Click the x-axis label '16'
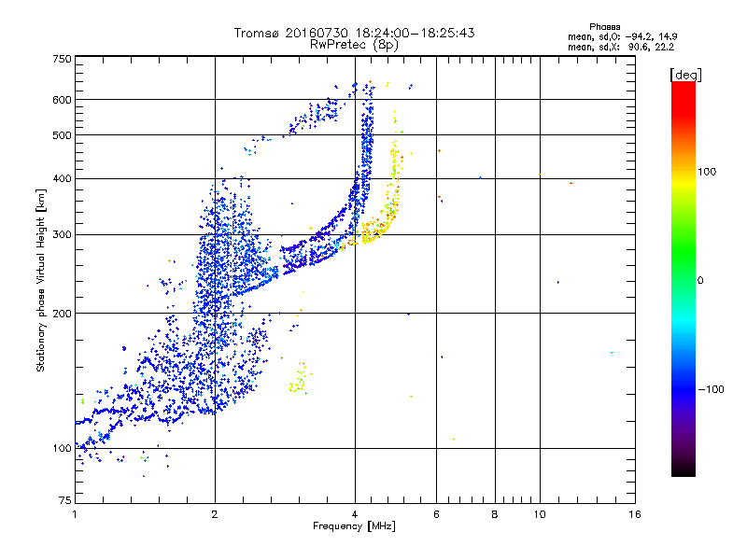 pos(635,514)
